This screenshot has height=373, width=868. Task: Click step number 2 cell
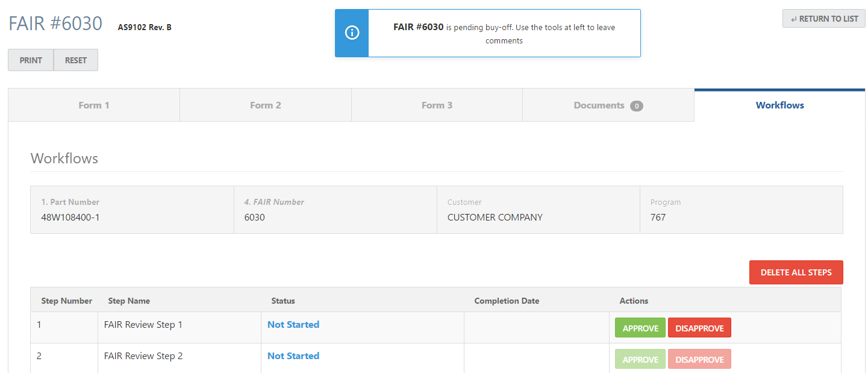pos(64,359)
